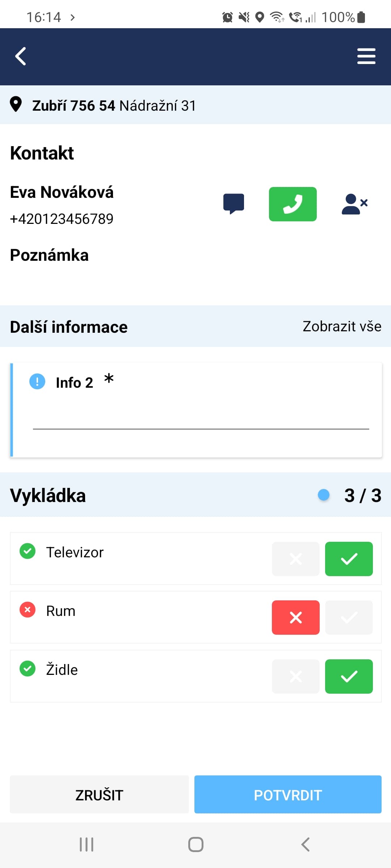391x868 pixels.
Task: Open Android recent apps button
Action: pos(87,844)
